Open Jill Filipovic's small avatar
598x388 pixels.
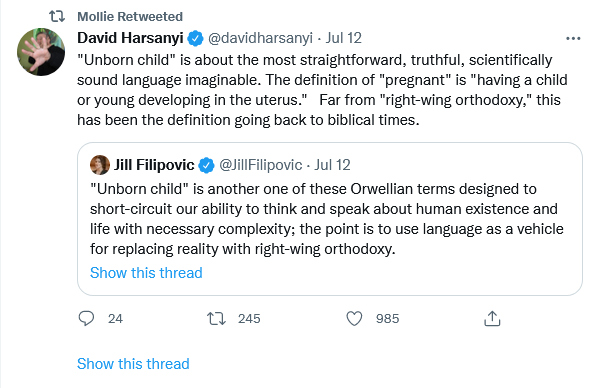(x=100, y=165)
